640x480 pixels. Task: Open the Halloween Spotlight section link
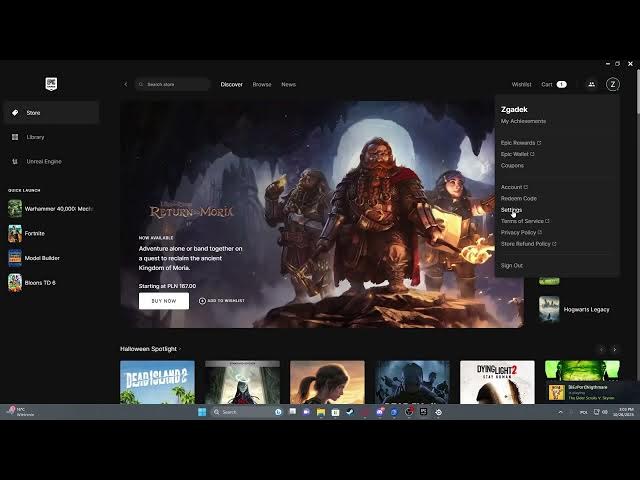coord(151,349)
